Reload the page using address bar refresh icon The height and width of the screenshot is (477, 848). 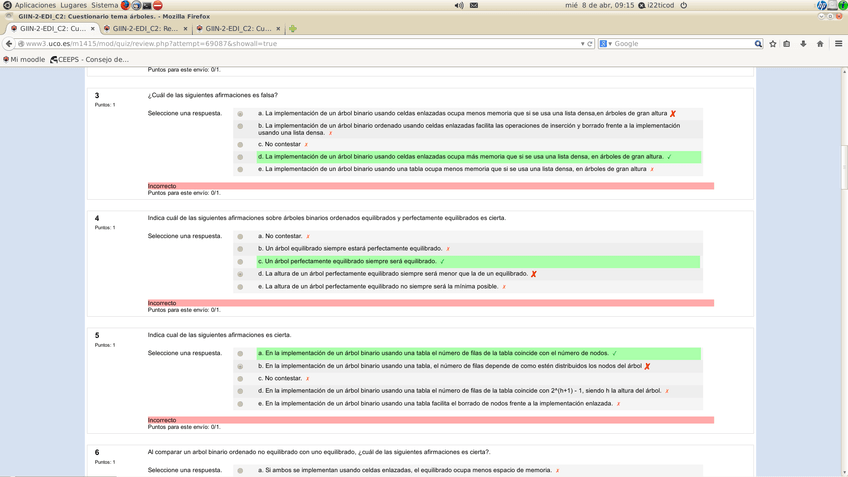(x=590, y=44)
